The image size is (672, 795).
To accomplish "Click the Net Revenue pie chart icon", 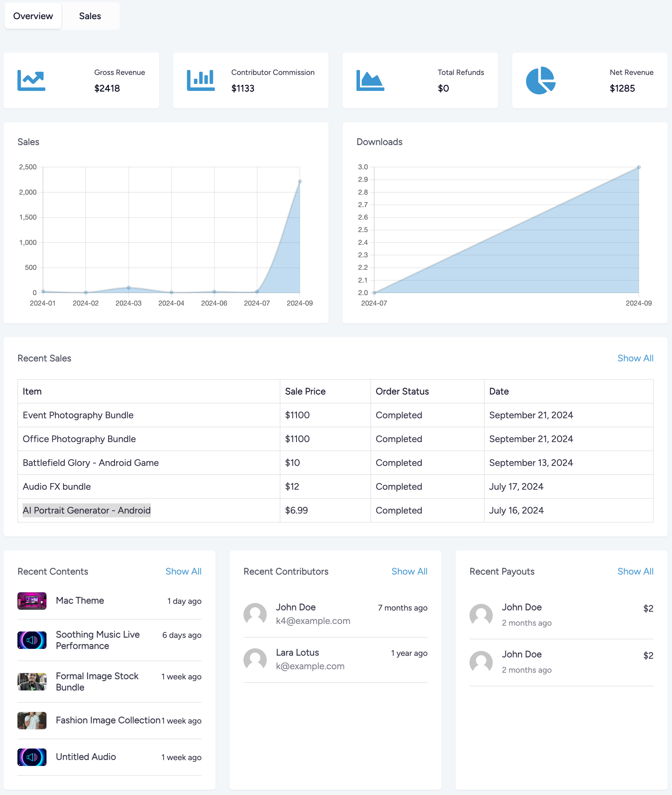I will pos(540,81).
